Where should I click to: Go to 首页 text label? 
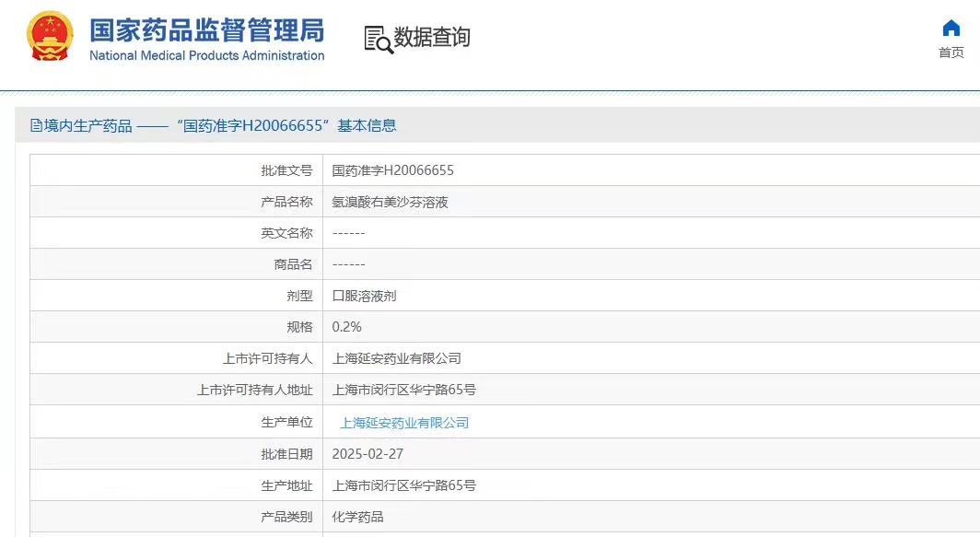click(x=951, y=53)
